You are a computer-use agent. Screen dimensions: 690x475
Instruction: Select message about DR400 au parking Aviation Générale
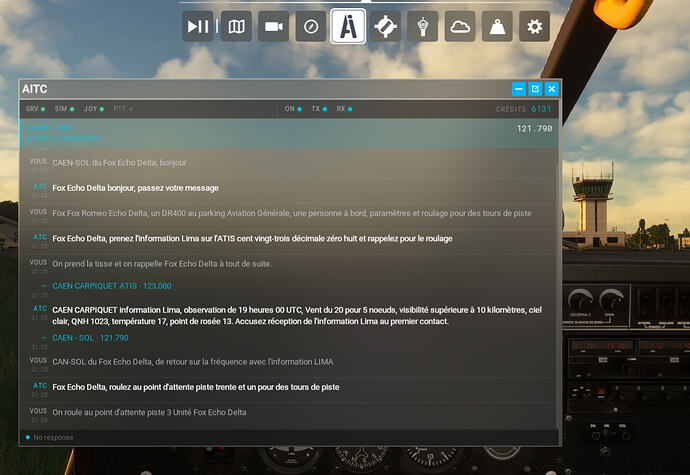point(292,213)
